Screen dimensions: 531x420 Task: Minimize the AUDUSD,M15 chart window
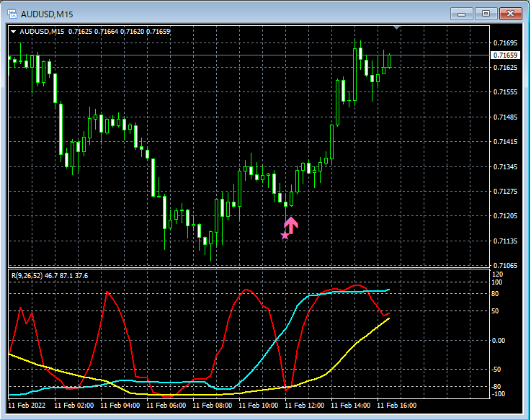tap(461, 14)
